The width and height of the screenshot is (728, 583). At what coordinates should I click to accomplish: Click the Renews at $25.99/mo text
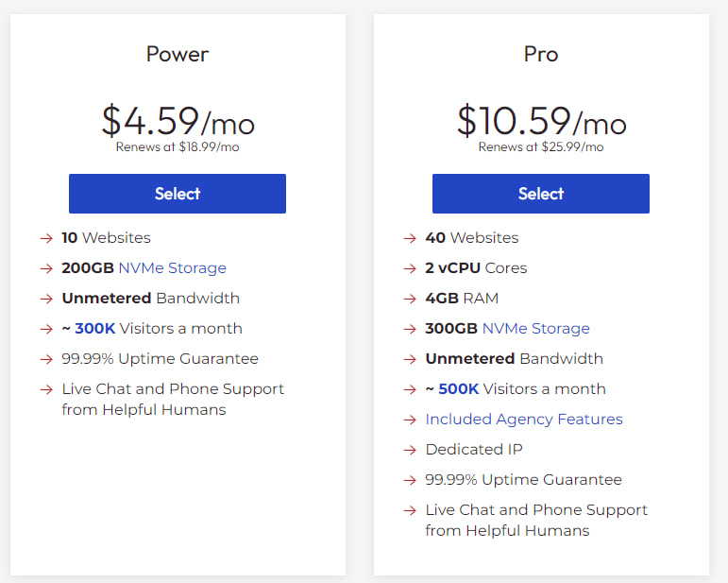click(x=541, y=147)
